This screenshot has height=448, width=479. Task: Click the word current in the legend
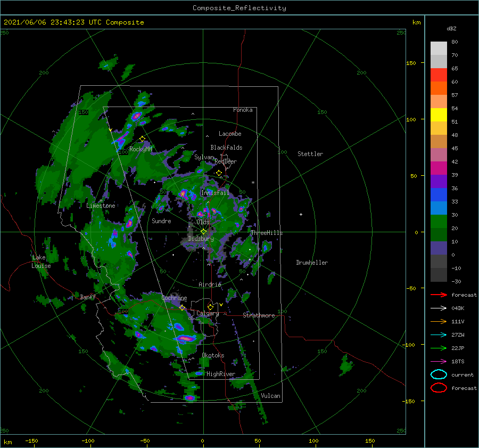tap(463, 374)
